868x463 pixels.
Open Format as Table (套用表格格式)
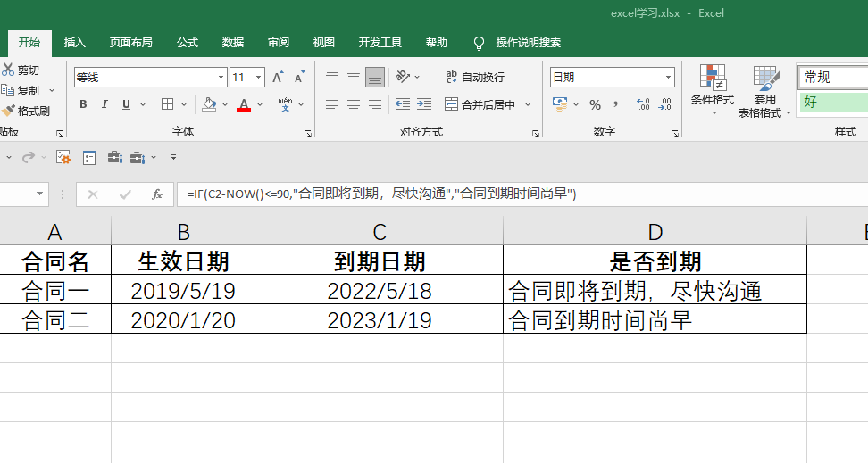tap(765, 92)
